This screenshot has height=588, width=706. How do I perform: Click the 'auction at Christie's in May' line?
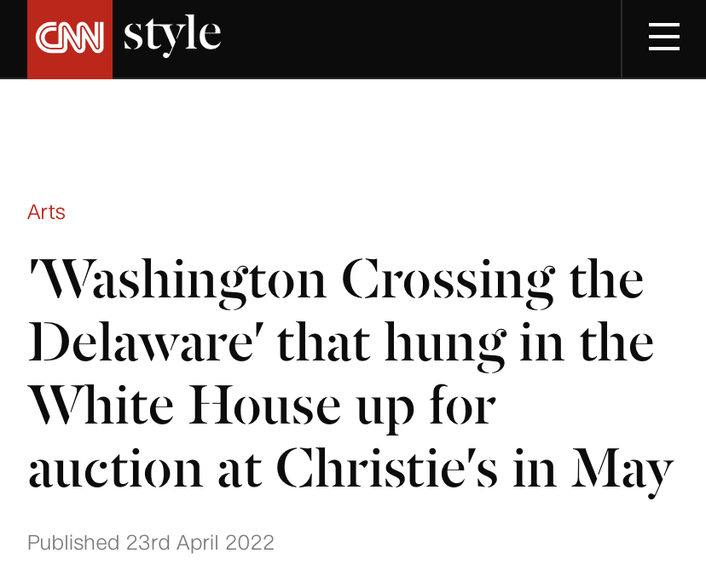(x=350, y=469)
